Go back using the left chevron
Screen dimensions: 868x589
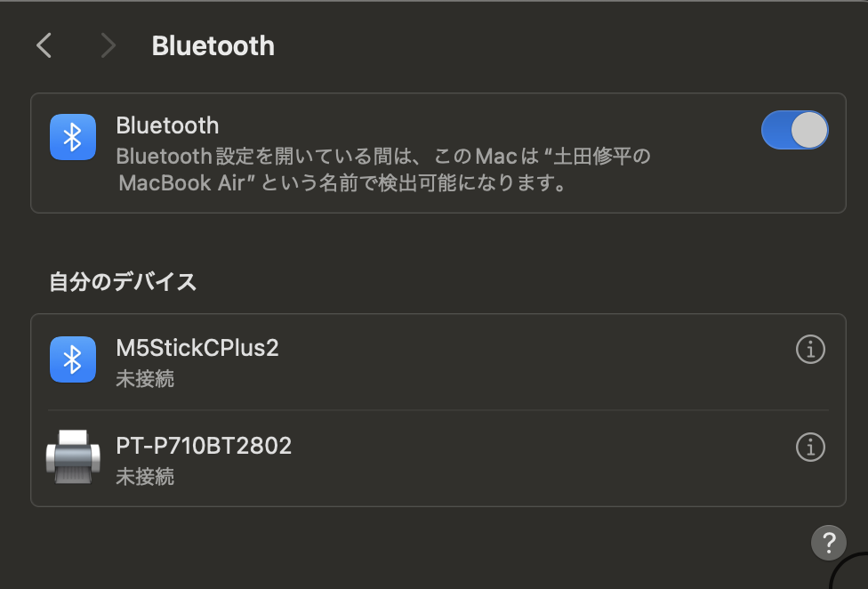(44, 45)
